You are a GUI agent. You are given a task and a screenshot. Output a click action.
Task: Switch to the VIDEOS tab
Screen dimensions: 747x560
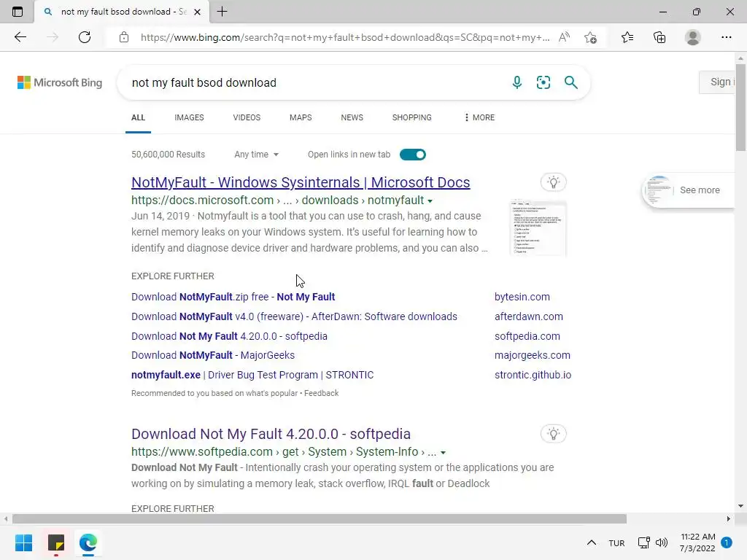(247, 117)
